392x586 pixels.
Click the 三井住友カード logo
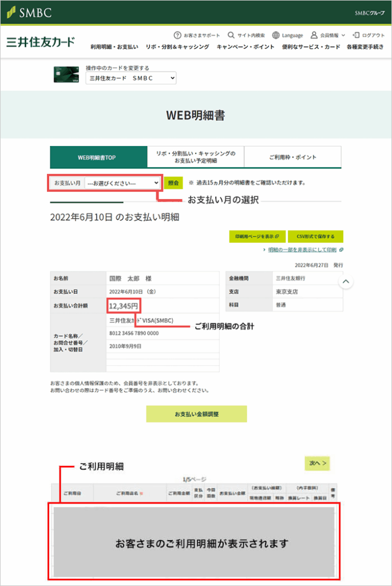click(x=41, y=42)
